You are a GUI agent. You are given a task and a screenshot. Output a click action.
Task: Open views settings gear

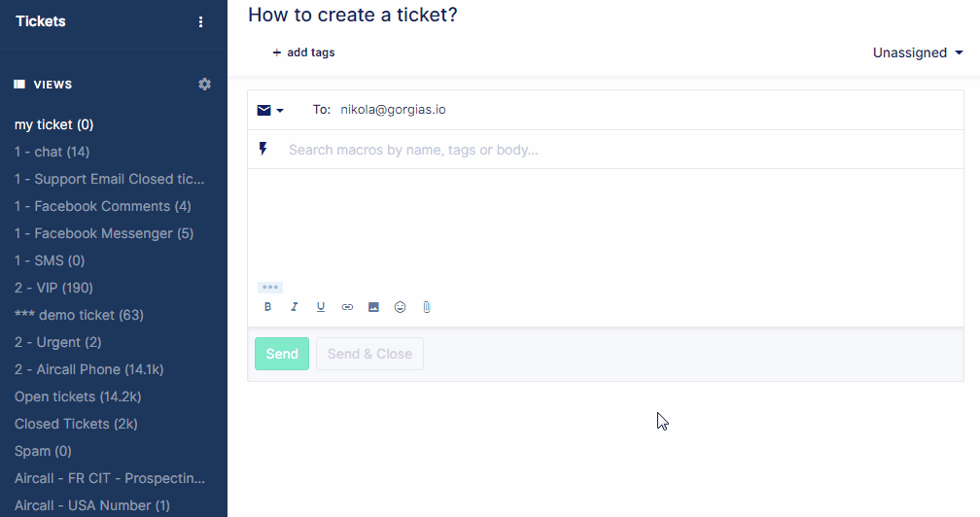(x=204, y=85)
